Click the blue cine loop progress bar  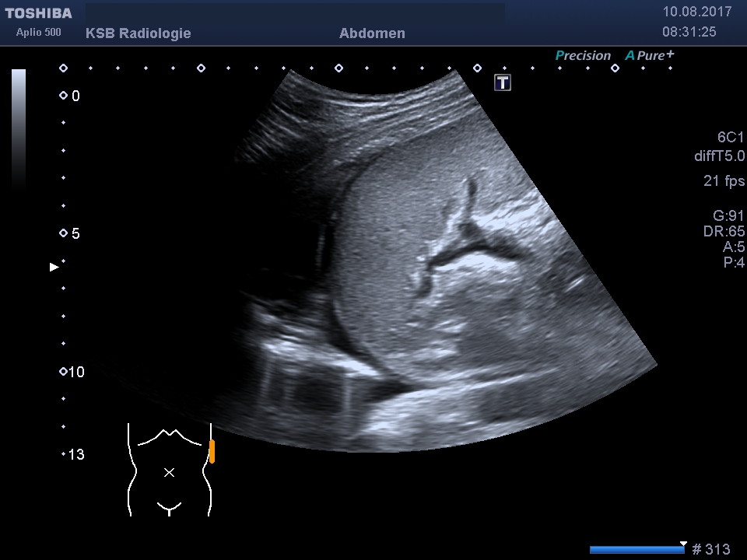636,550
